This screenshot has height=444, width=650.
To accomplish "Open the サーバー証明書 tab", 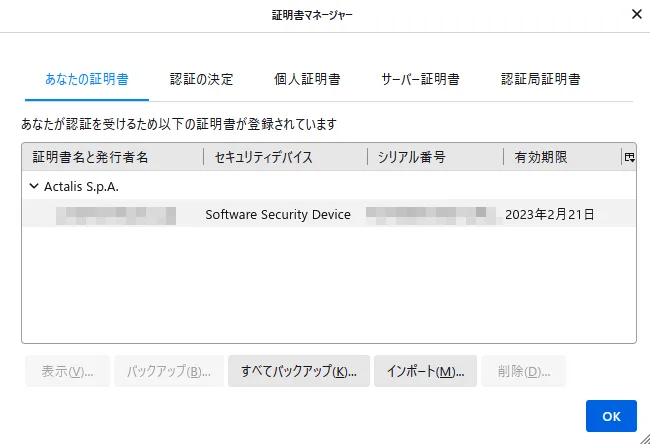I will [420, 79].
